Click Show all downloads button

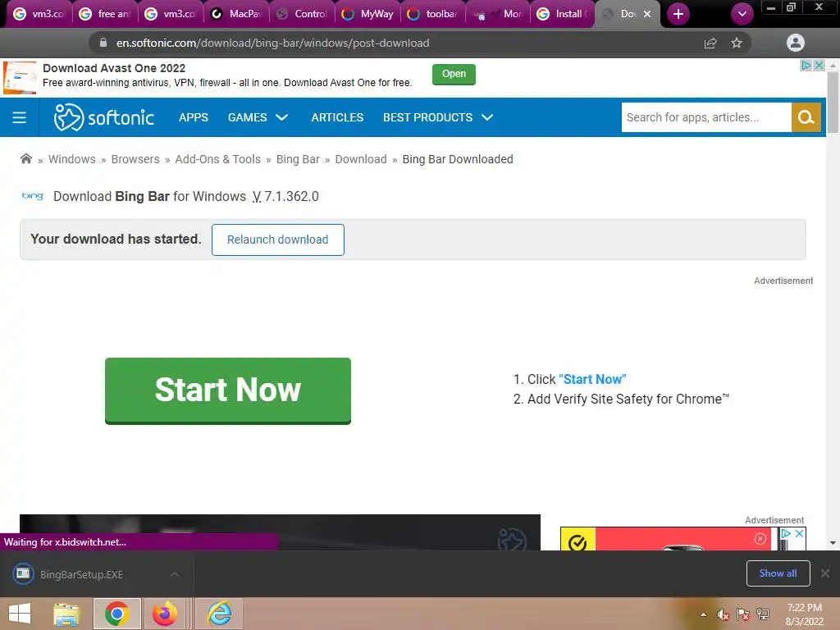pyautogui.click(x=778, y=573)
